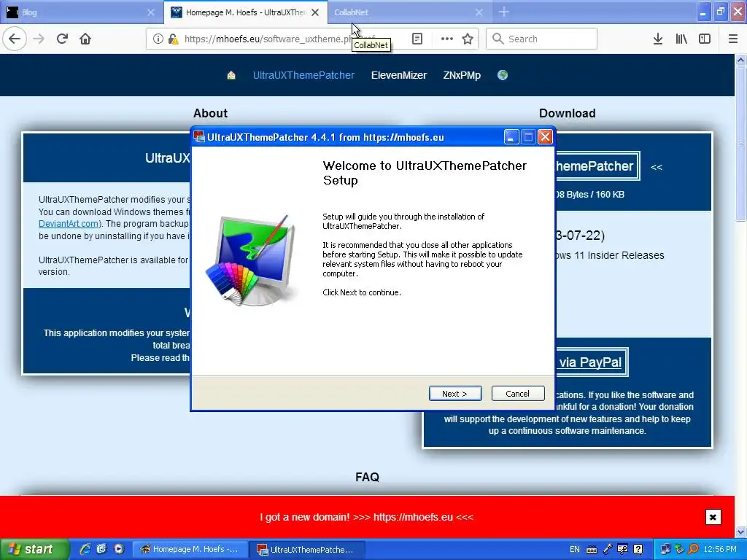Click the system clock 12:56 PM
The width and height of the screenshot is (747, 560).
tap(720, 550)
